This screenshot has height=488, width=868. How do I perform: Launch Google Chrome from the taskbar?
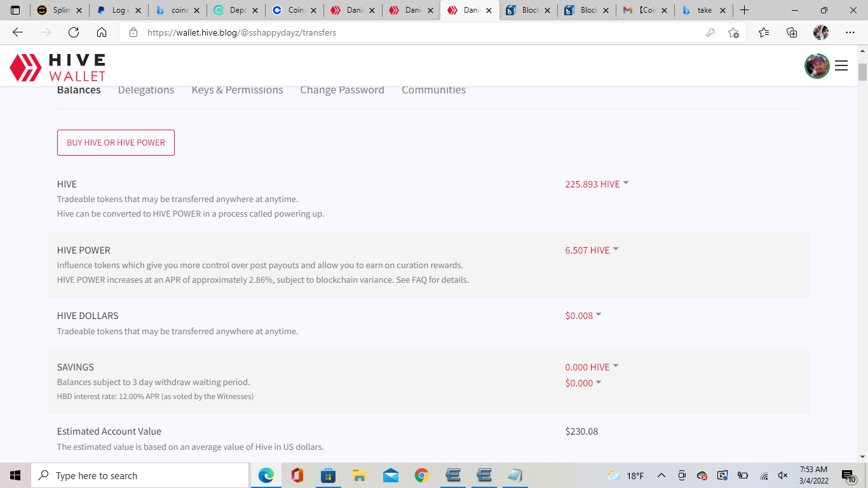tap(422, 475)
